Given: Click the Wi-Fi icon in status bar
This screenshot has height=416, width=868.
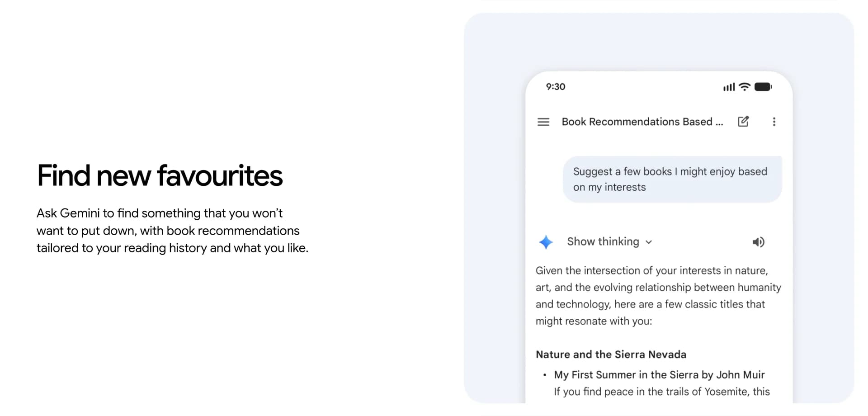Looking at the screenshot, I should 744,86.
